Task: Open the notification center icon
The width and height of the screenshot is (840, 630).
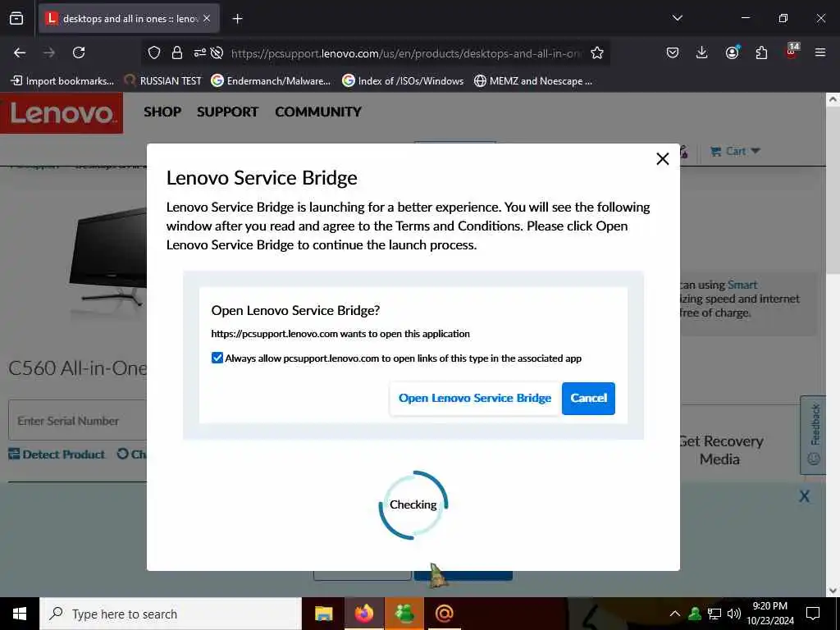Action: coord(813,614)
